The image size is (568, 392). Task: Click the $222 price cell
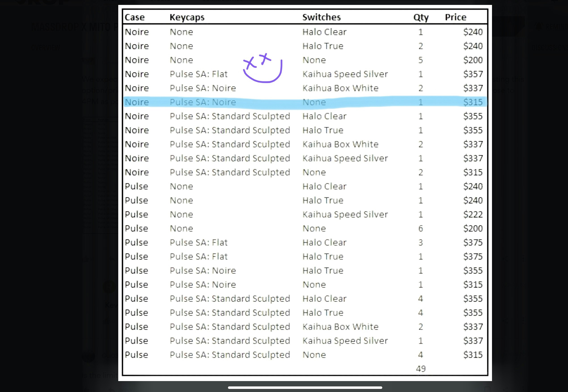pos(473,214)
